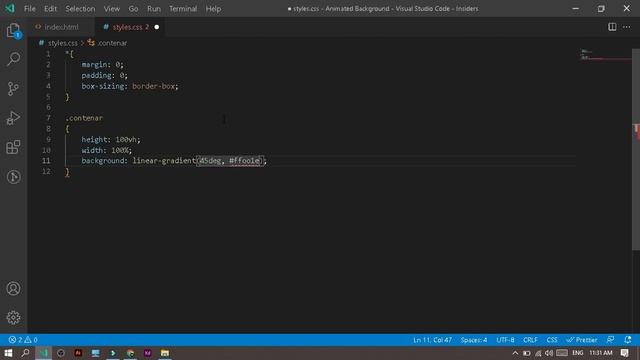This screenshot has height=360, width=640.
Task: Open the Edit menu
Action: pos(51,9)
